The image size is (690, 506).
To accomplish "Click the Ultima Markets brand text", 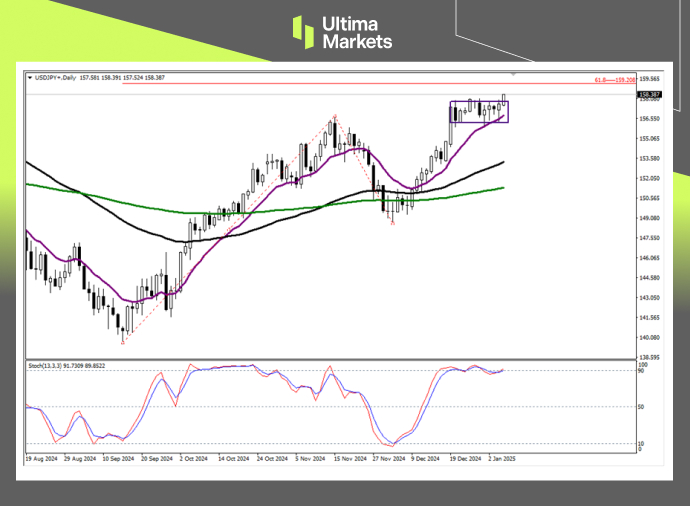I will [x=356, y=32].
